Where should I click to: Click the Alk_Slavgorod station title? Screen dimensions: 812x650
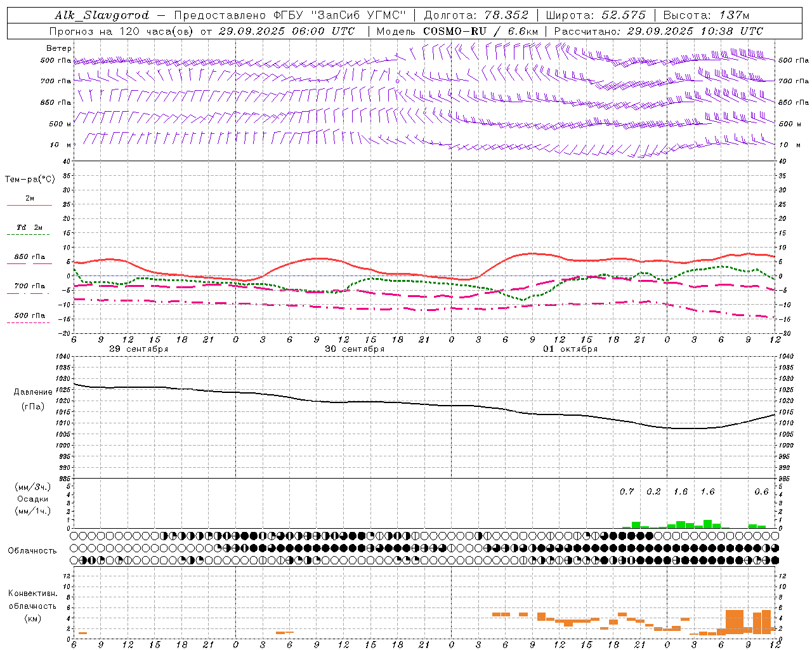[102, 15]
